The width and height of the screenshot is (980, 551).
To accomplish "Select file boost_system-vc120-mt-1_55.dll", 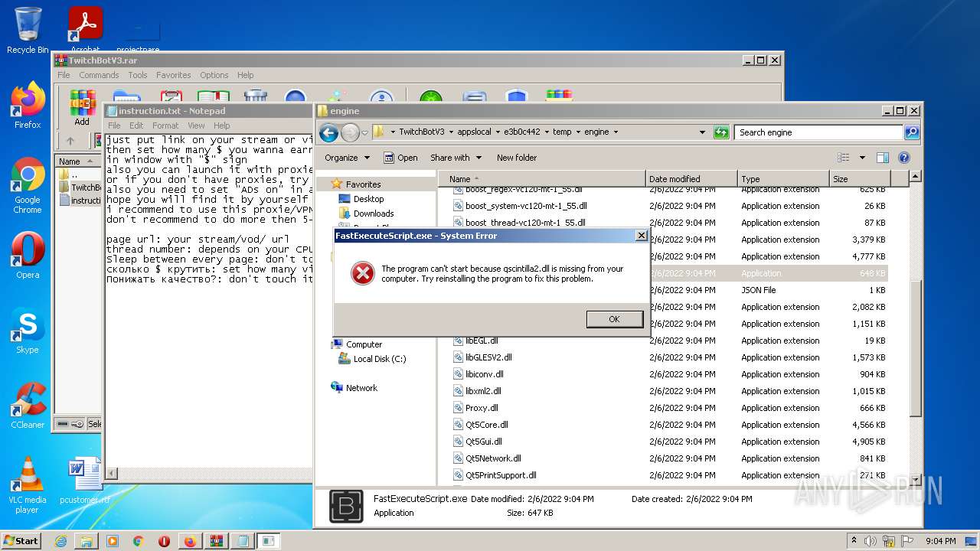I will [526, 206].
